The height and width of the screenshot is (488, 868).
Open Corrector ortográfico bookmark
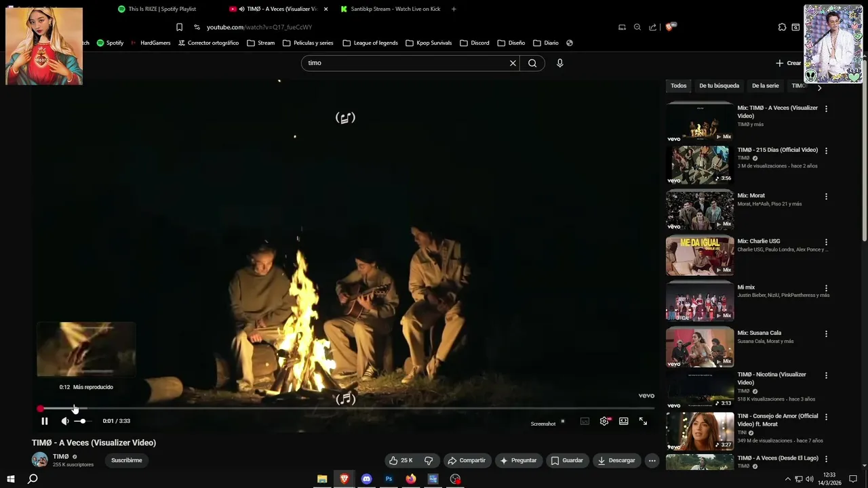coord(208,43)
